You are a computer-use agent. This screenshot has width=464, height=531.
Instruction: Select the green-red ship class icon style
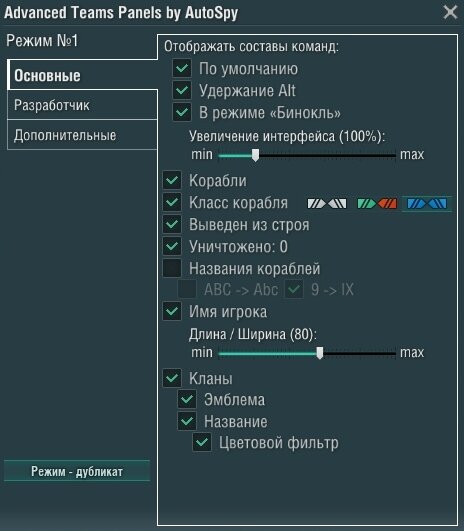click(x=377, y=204)
